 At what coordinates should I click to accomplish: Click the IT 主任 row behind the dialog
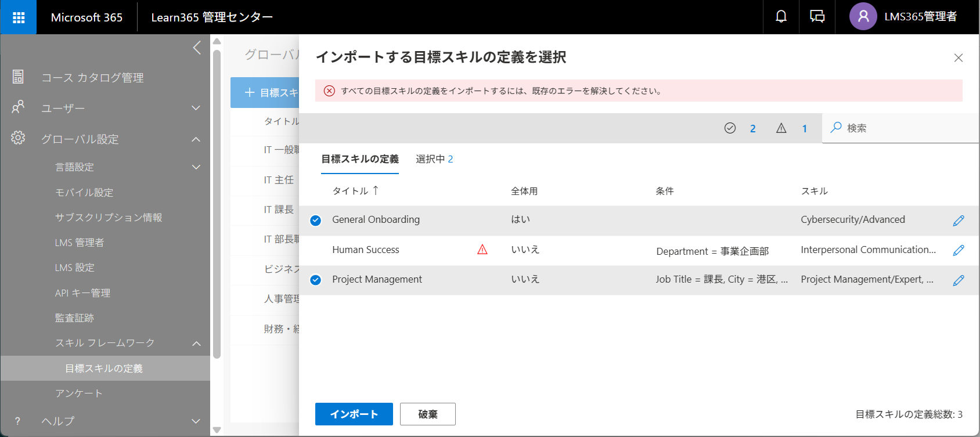pyautogui.click(x=279, y=180)
